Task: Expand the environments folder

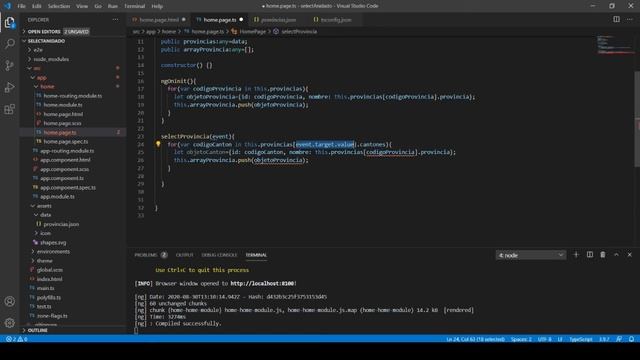Action: [53, 251]
